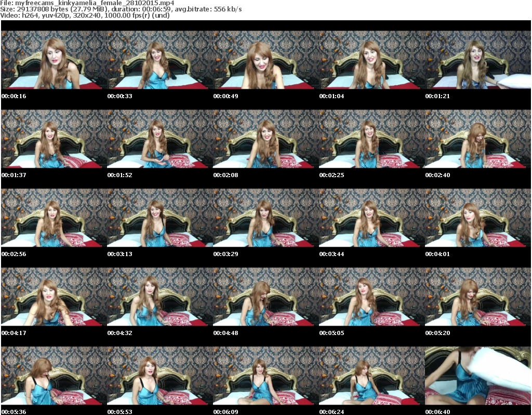
Task: Choose the preview image at 00:04:48
Action: click(266, 297)
